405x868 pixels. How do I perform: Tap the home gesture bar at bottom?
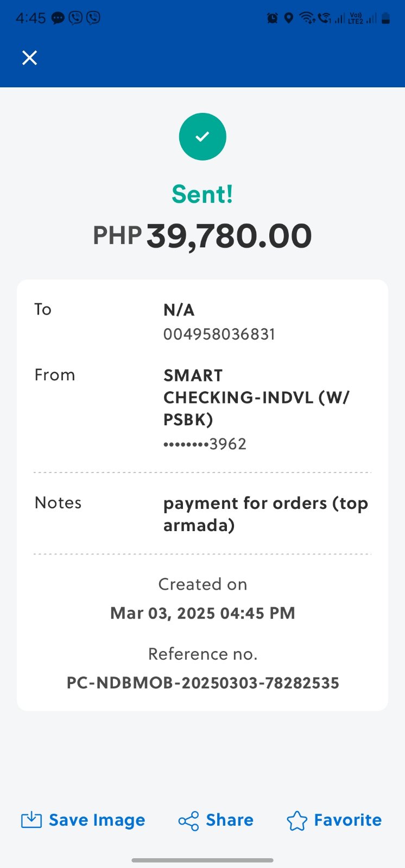coord(202,860)
